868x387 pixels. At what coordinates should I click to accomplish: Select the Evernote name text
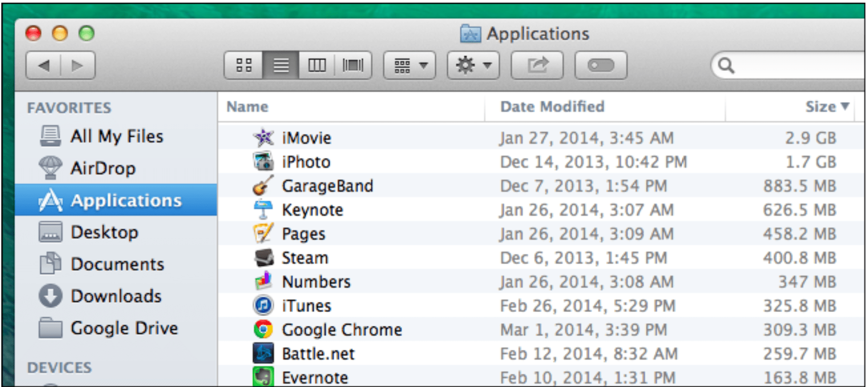click(x=315, y=378)
